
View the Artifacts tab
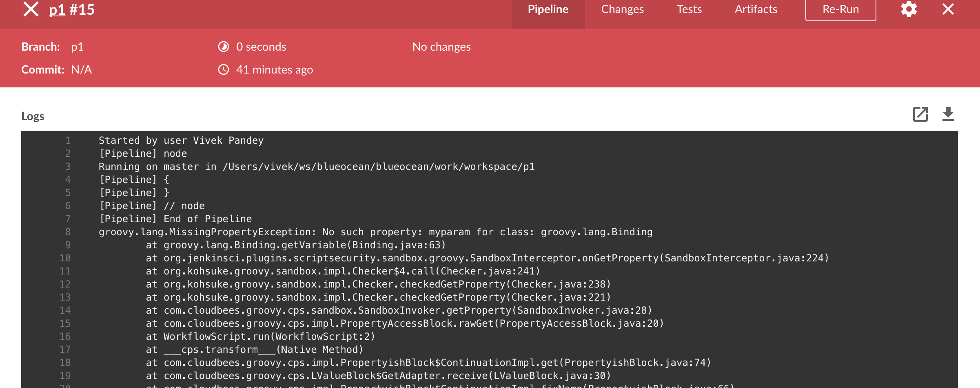tap(756, 9)
